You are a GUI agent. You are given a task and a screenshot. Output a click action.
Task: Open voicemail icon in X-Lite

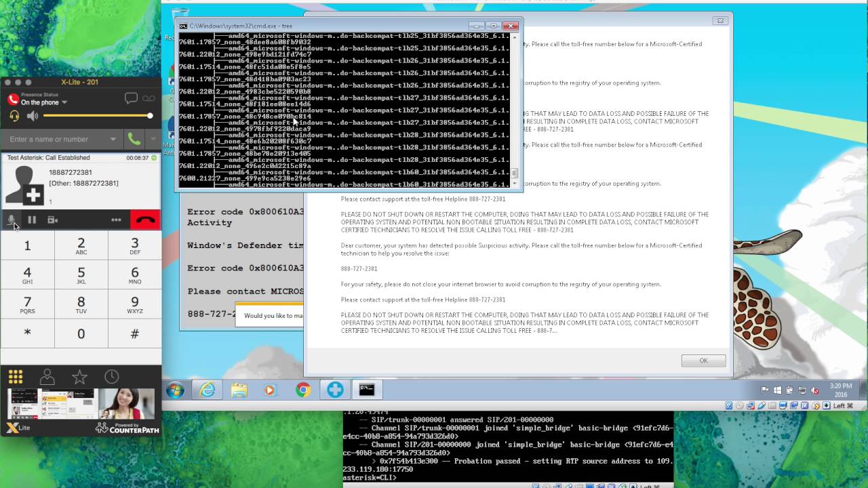point(149,98)
